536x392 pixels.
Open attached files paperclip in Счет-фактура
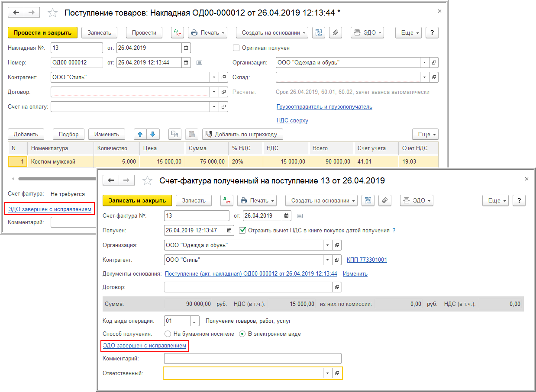click(x=385, y=200)
